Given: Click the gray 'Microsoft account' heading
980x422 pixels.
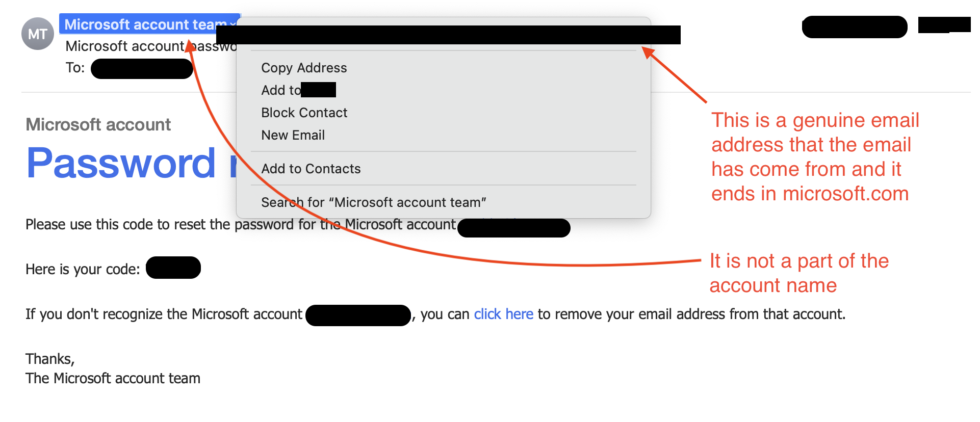Looking at the screenshot, I should (98, 124).
